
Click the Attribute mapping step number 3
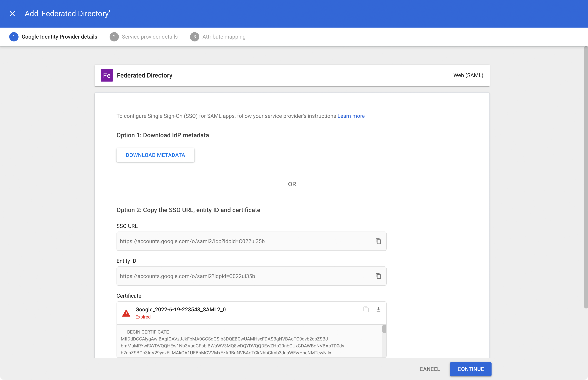[x=195, y=36]
